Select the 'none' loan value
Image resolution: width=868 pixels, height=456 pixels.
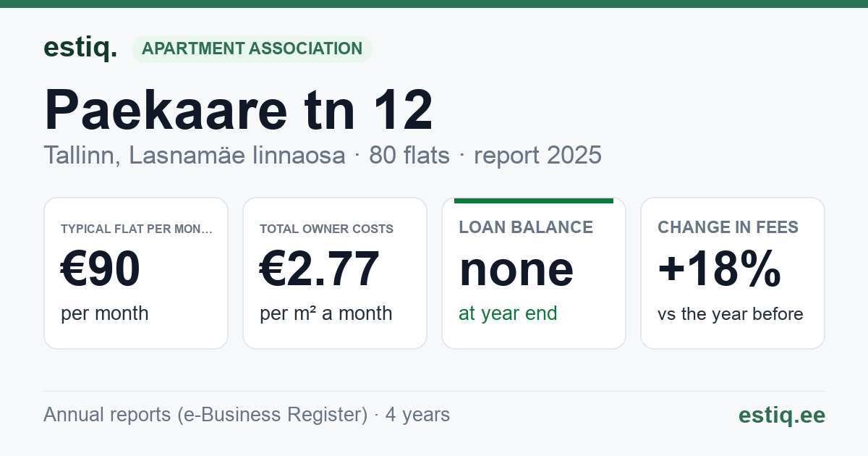[x=516, y=269]
